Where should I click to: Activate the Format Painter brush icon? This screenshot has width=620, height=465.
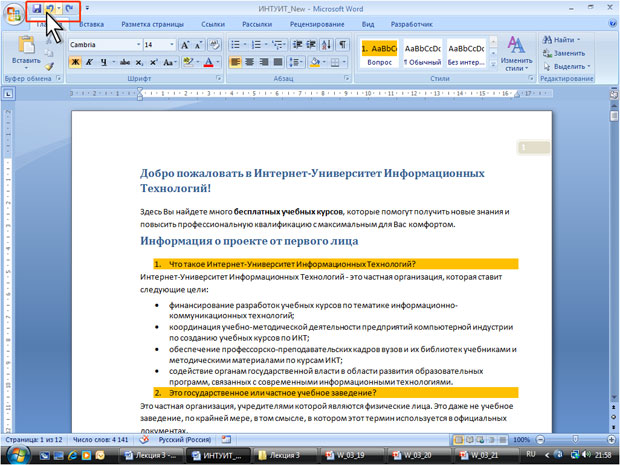coord(49,66)
